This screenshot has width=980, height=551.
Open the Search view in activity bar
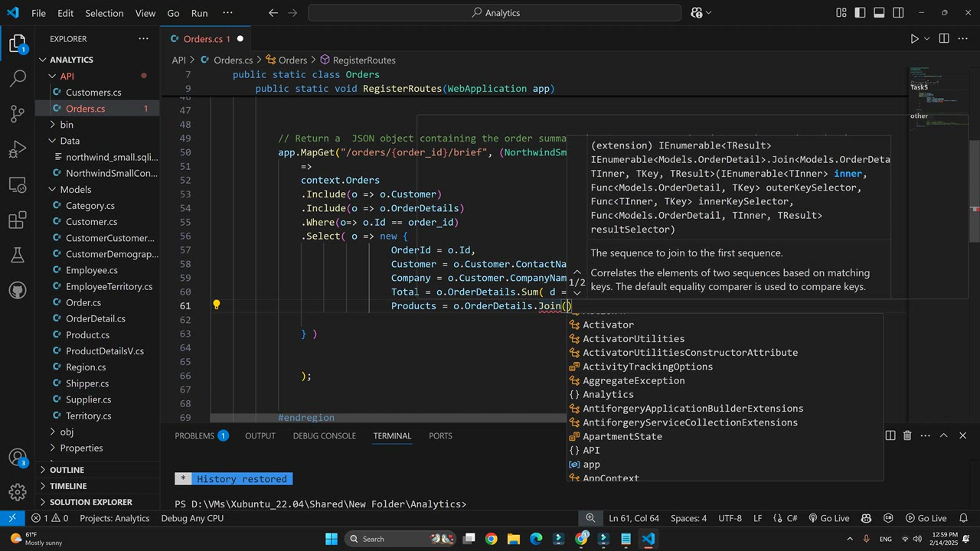point(17,78)
